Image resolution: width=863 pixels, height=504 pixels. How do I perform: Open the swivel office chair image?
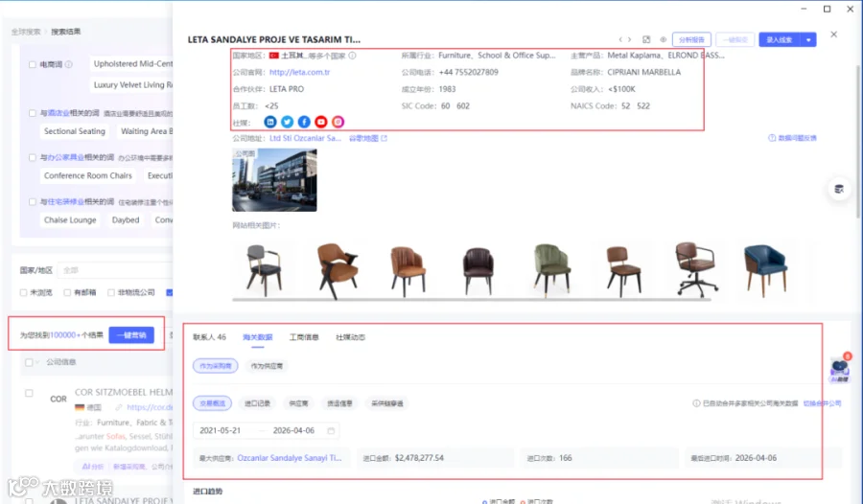pos(696,269)
